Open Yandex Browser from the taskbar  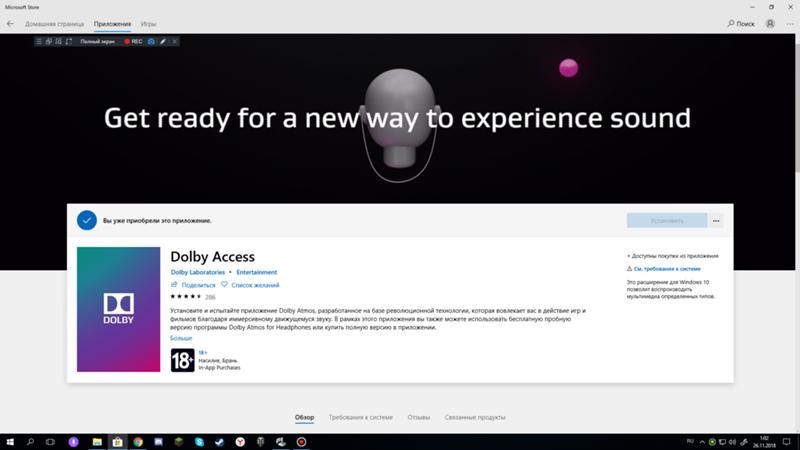coord(240,442)
